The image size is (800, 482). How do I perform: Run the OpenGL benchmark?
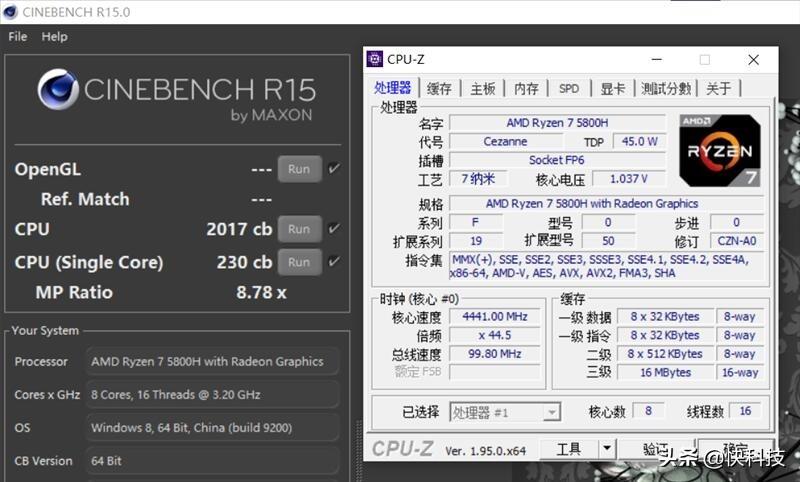(x=299, y=169)
